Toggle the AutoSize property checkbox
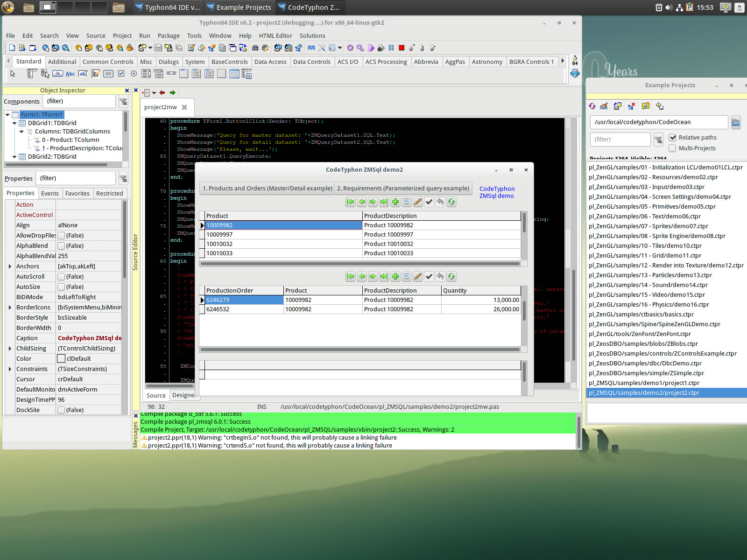Image resolution: width=747 pixels, height=560 pixels. (x=61, y=287)
